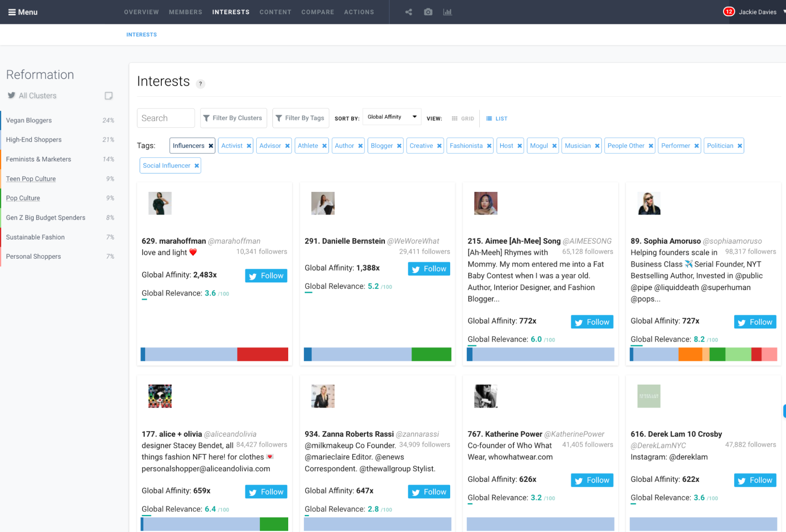Follow marahoffman on Twitter

pos(266,276)
